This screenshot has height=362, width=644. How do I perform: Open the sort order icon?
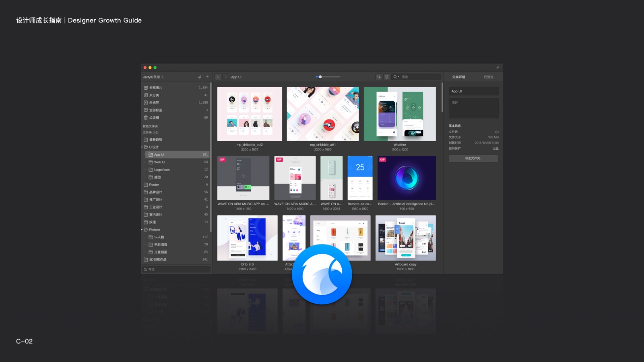point(379,77)
